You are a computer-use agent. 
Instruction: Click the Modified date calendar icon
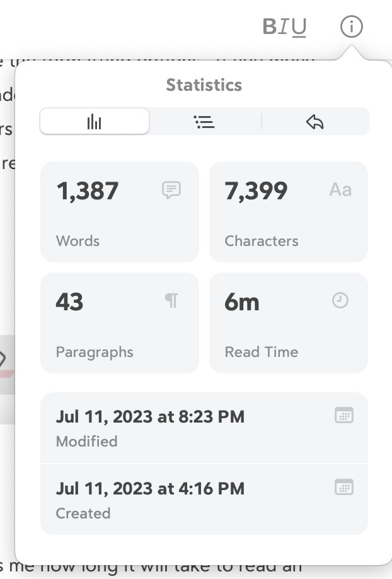coord(344,415)
